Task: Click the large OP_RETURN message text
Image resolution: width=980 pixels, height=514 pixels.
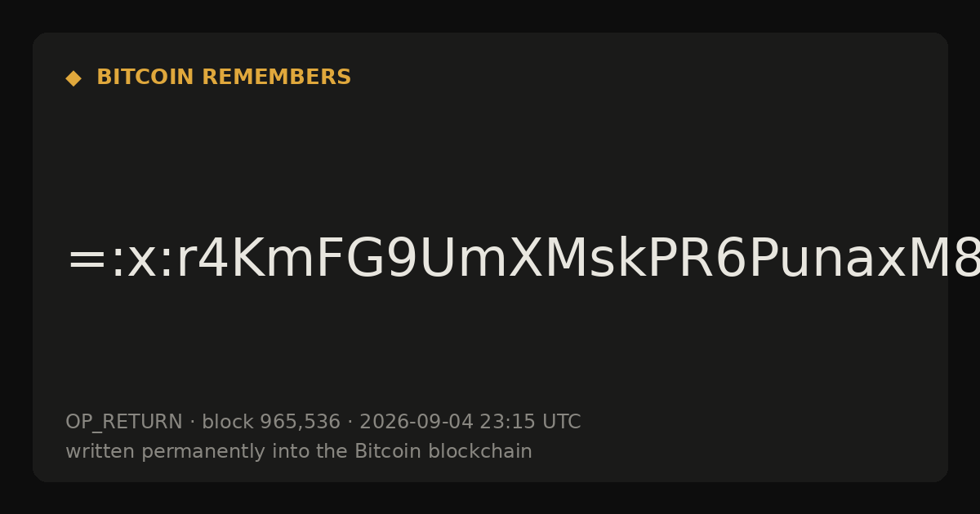Action: pyautogui.click(x=523, y=261)
